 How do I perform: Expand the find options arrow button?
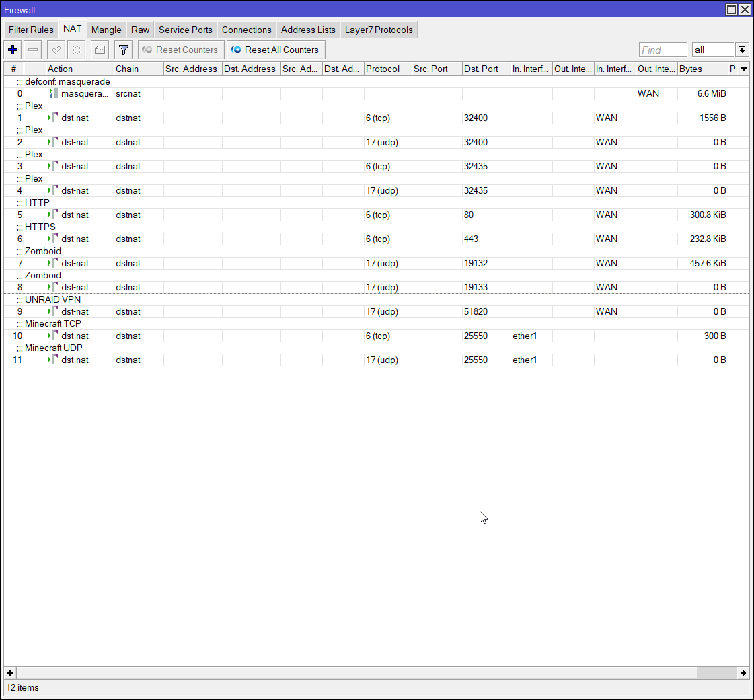[x=742, y=50]
